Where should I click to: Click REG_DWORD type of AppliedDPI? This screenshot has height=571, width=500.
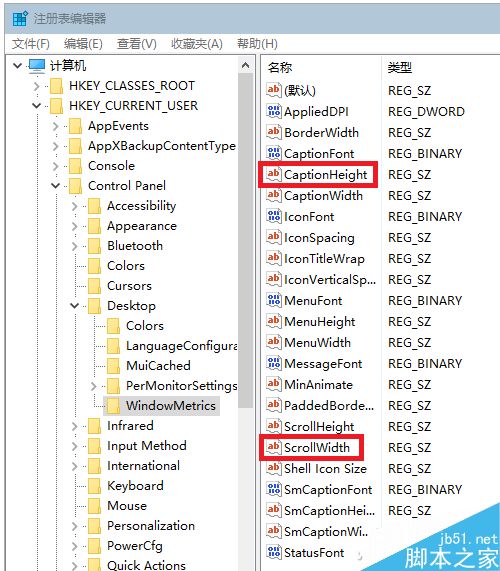(x=426, y=111)
